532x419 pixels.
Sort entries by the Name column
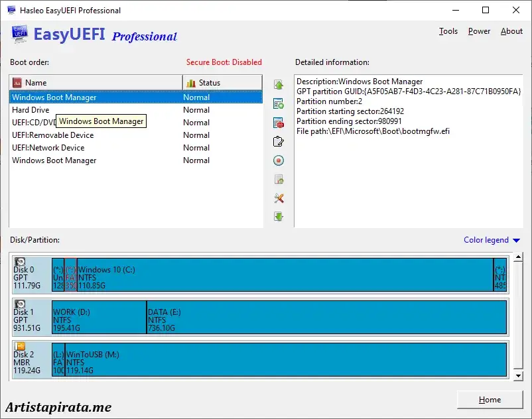tap(93, 82)
